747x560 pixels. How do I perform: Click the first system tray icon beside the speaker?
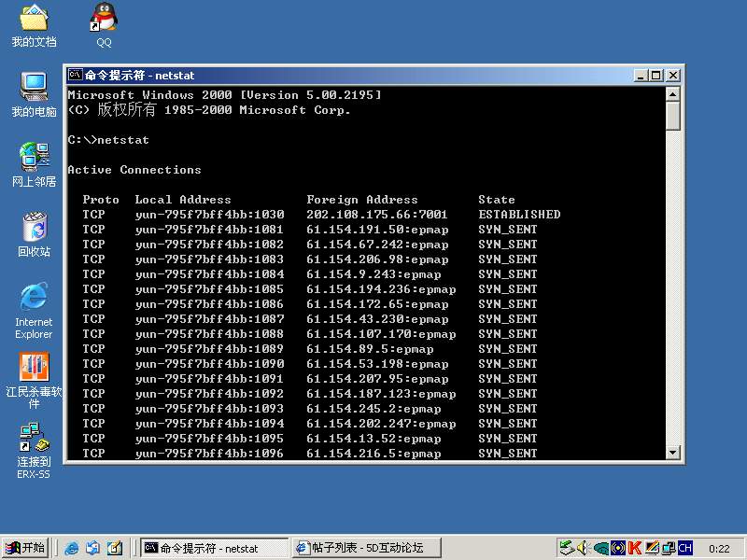coord(567,548)
